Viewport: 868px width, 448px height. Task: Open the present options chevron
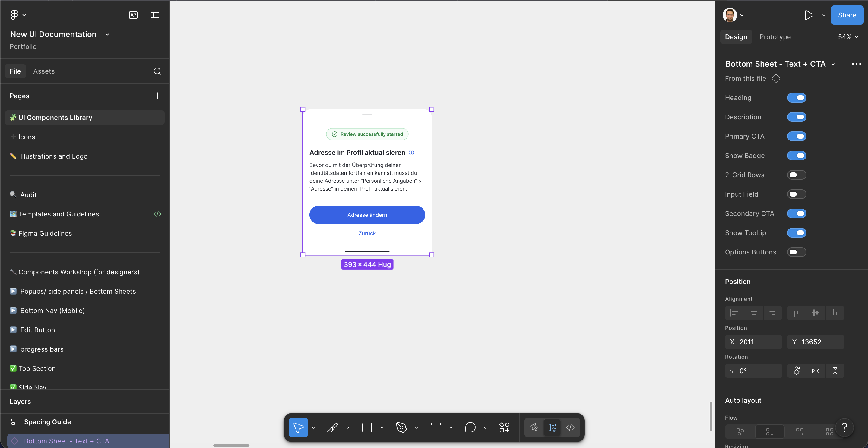(x=824, y=15)
